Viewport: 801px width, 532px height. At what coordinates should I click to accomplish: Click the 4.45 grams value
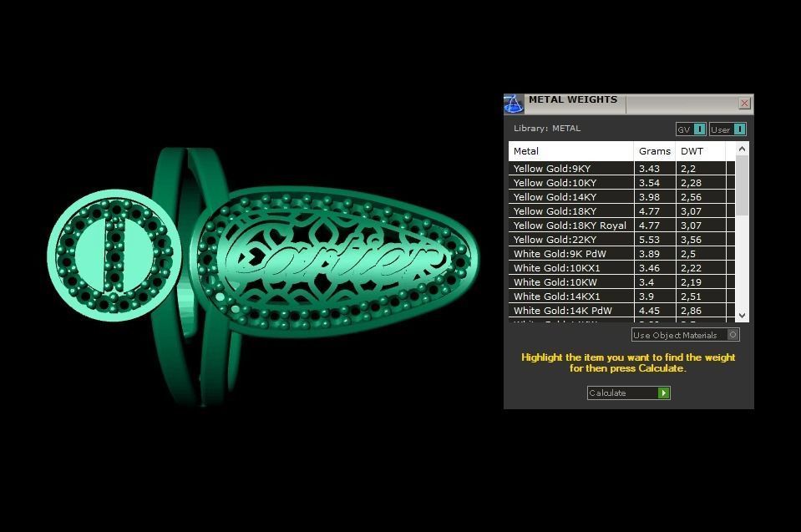pyautogui.click(x=649, y=311)
